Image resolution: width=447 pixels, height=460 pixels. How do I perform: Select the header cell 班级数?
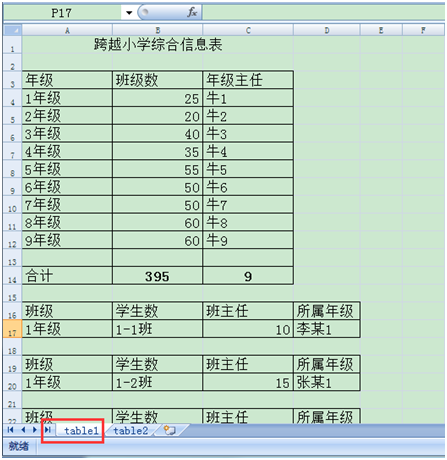click(x=158, y=80)
